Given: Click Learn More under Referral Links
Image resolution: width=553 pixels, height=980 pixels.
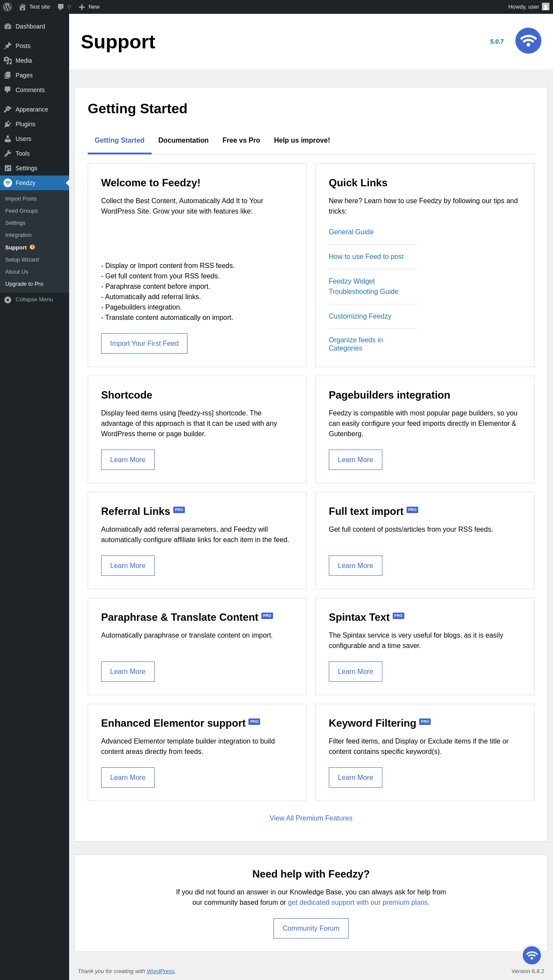Looking at the screenshot, I should click(x=128, y=565).
